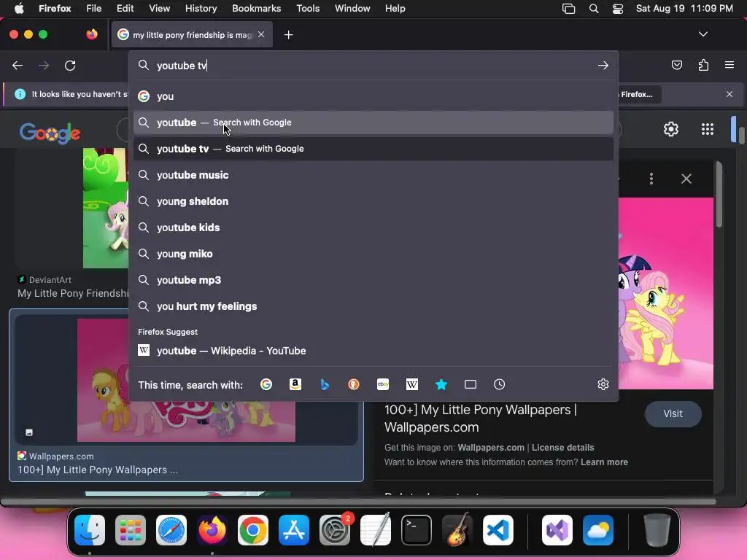The width and height of the screenshot is (747, 560).
Task: Open search settings gear in dropdown
Action: tap(603, 384)
